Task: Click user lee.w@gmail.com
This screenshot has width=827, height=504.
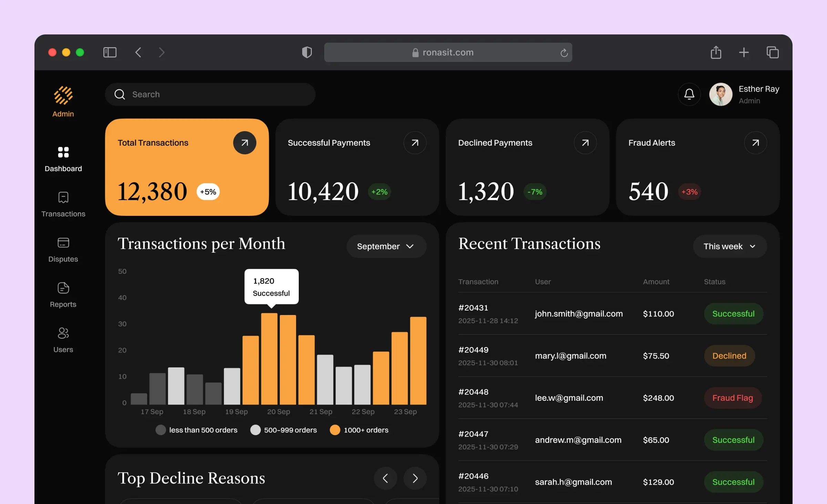Action: [x=569, y=398]
